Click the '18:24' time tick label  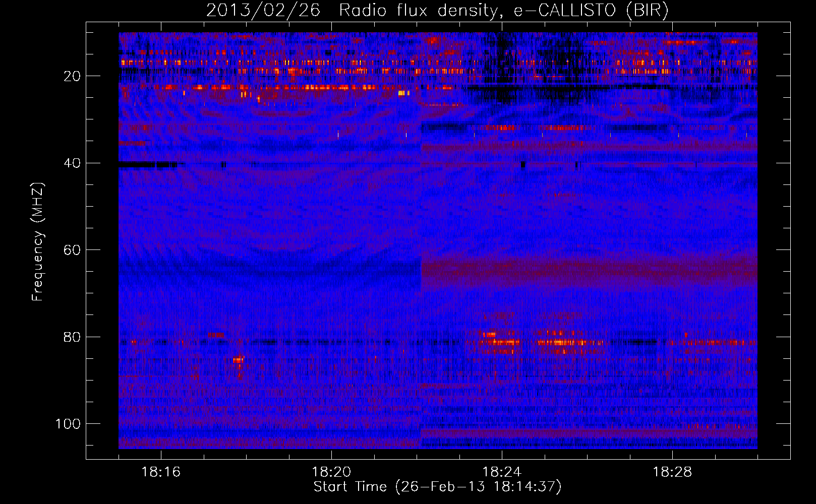tap(502, 472)
